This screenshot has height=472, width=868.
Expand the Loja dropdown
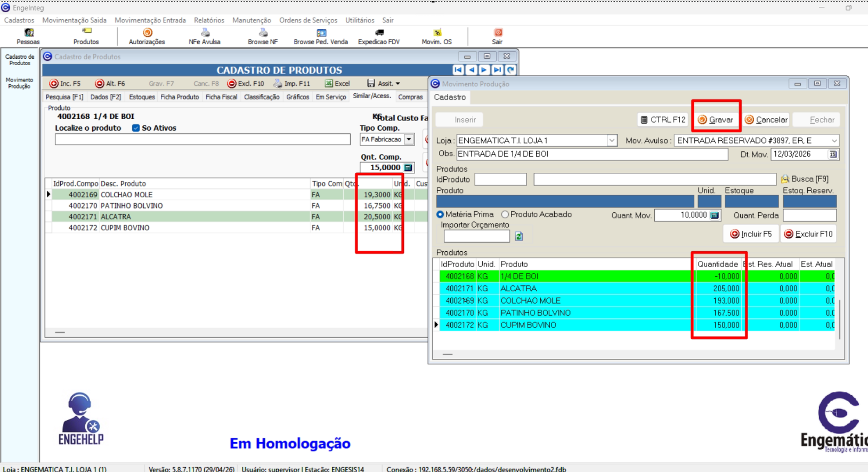point(612,140)
